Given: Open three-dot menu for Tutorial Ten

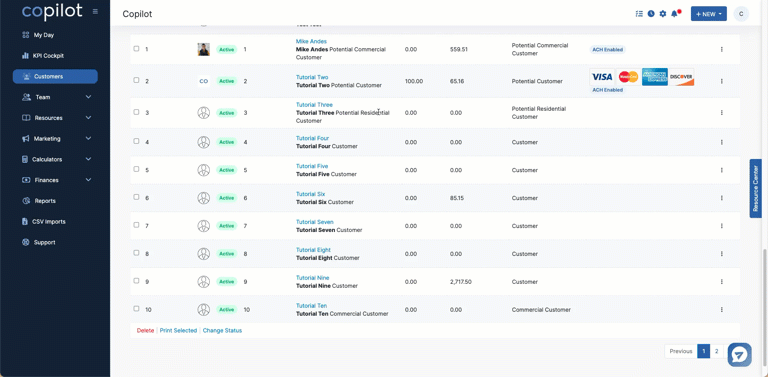Looking at the screenshot, I should point(721,309).
